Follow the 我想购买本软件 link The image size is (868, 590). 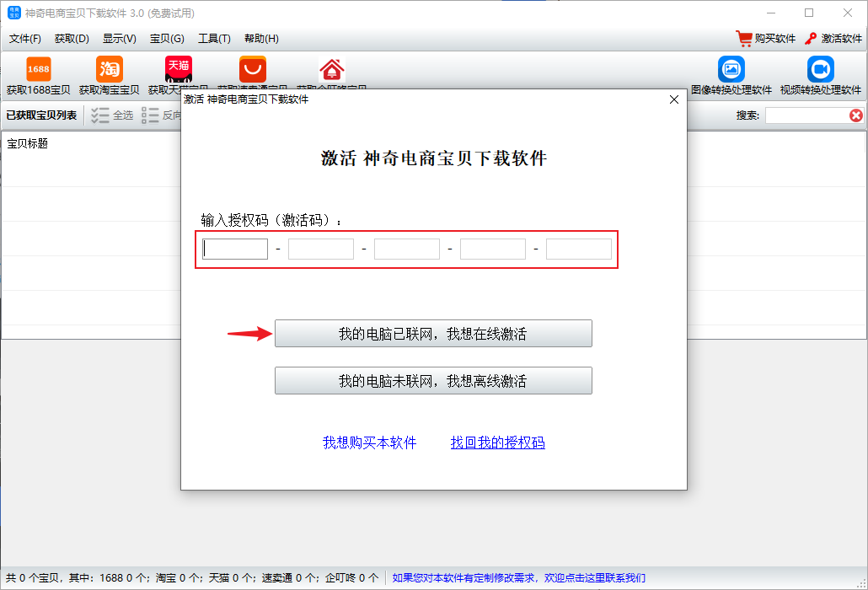(369, 442)
